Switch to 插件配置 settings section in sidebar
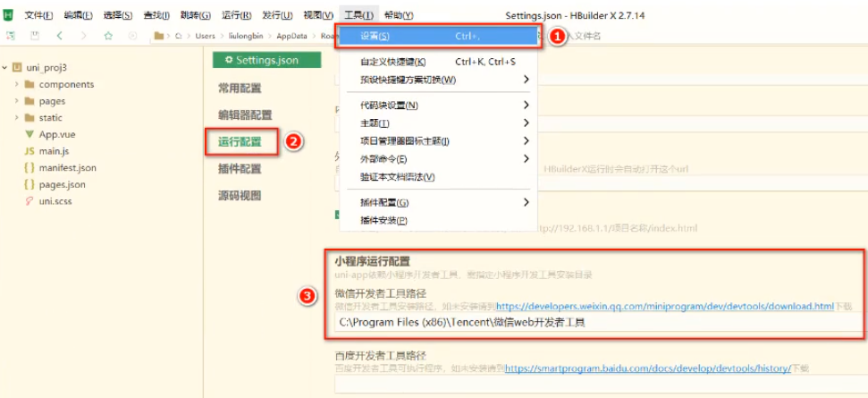Image resolution: width=868 pixels, height=398 pixels. coord(240,168)
